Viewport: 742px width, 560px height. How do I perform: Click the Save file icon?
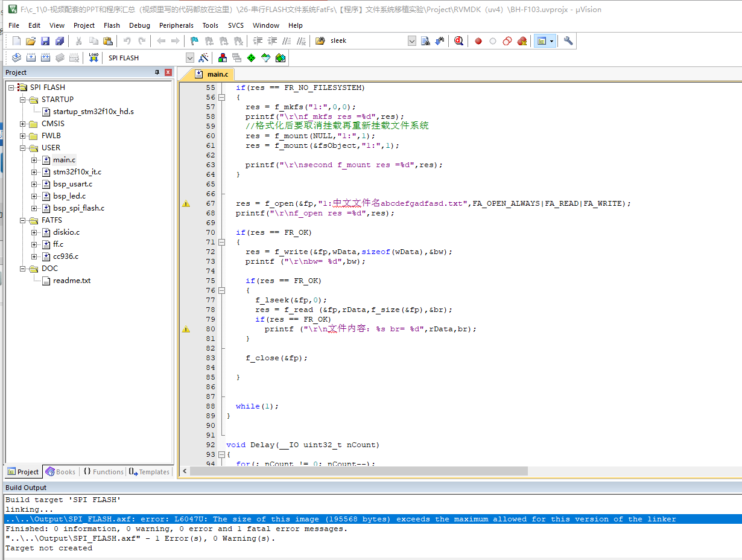click(x=45, y=41)
